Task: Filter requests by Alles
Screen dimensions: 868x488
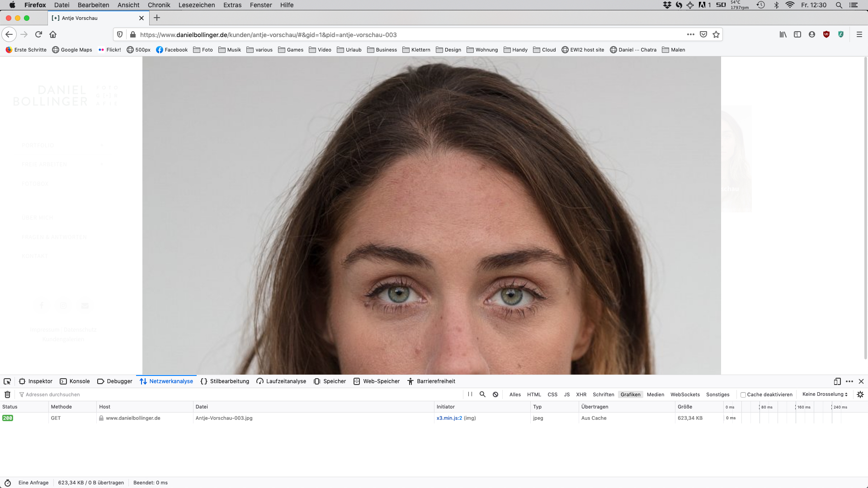Action: (515, 394)
